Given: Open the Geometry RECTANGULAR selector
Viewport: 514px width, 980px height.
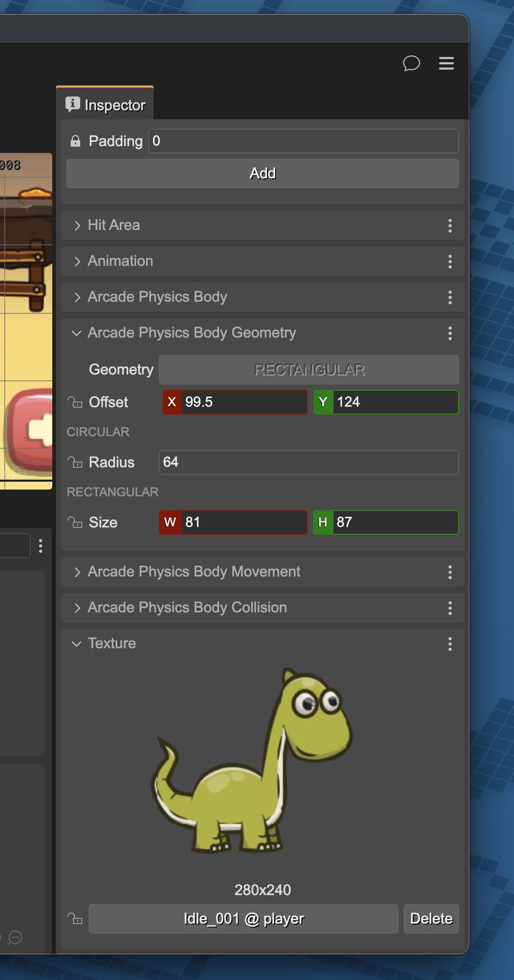Looking at the screenshot, I should click(309, 370).
